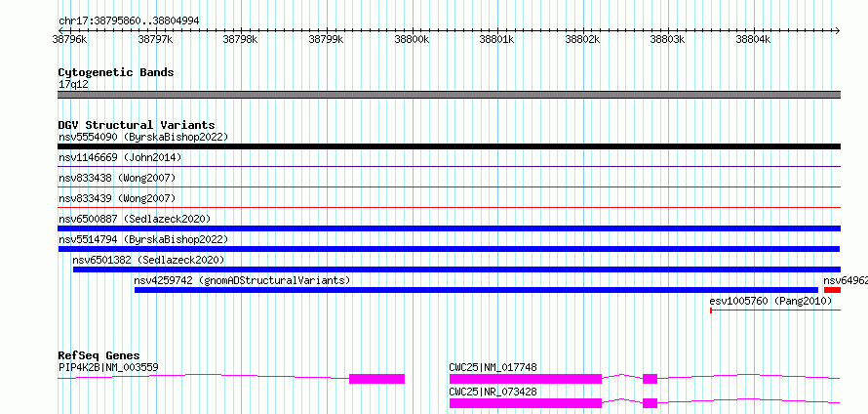Open the RefSeq Genes track heading
The image size is (868, 414).
99,355
